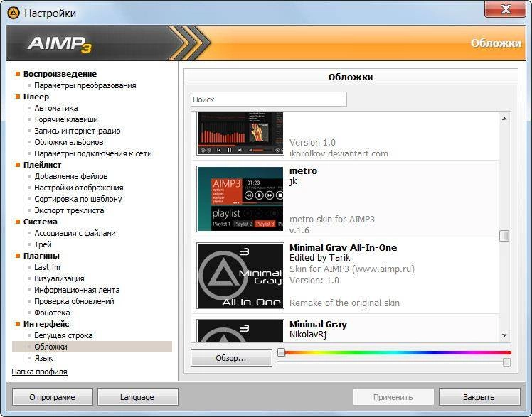Viewport: 532px width, 417px height.
Task: Click the AIMP icon in title bar
Action: (14, 13)
